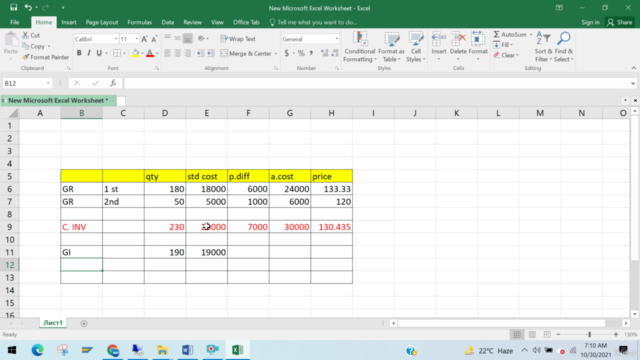Toggle Bold formatting
The image size is (640, 360).
pyautogui.click(x=79, y=53)
